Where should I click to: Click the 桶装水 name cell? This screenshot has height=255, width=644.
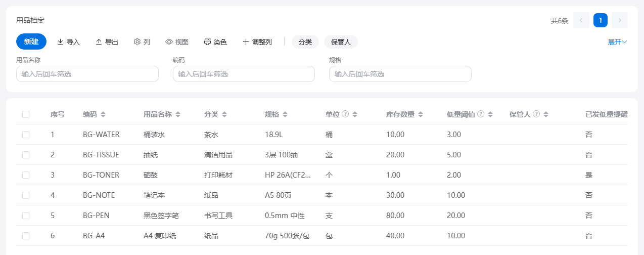154,135
